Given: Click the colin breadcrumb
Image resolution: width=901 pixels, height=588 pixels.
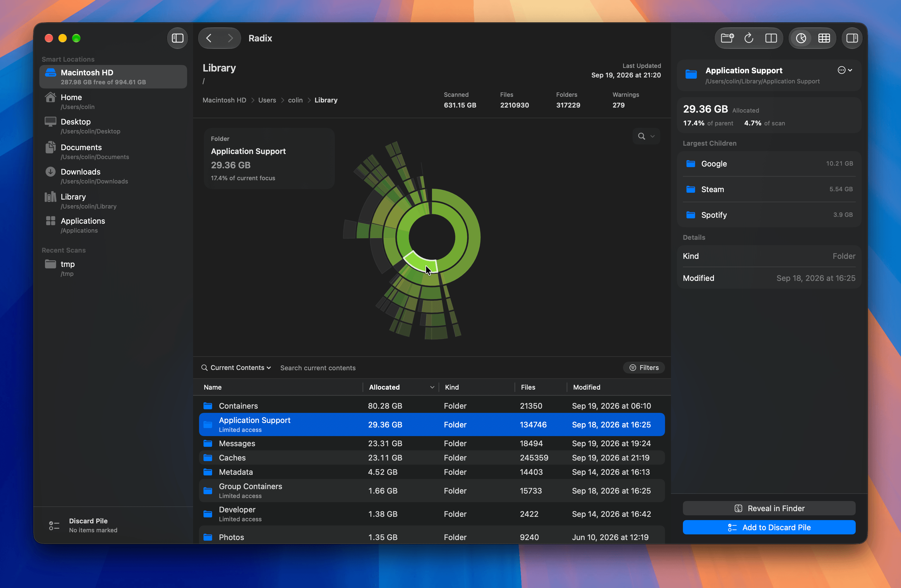Looking at the screenshot, I should (295, 100).
